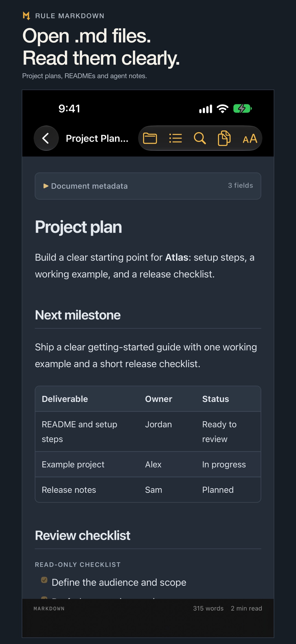Click the 'Jordan' owner cell
Viewport: 296px width, 644px height.
coord(158,424)
